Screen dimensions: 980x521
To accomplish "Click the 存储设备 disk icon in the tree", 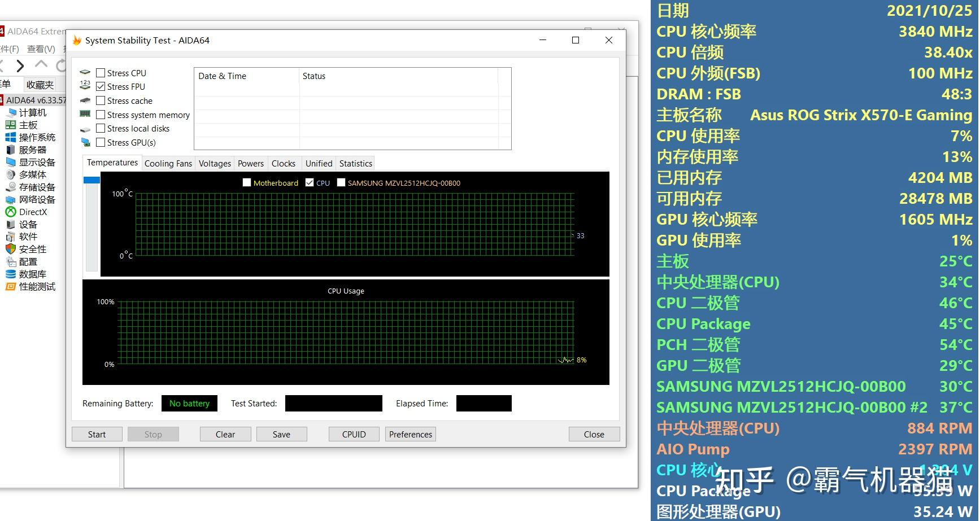I will pyautogui.click(x=10, y=187).
